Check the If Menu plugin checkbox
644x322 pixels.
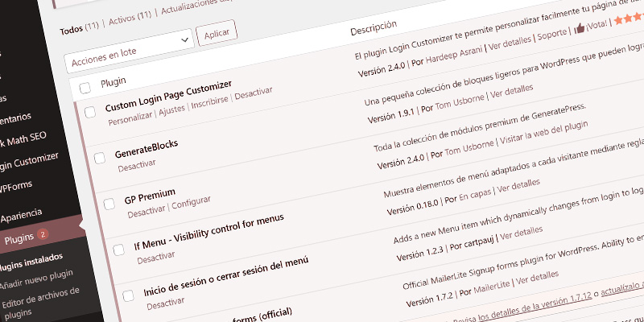(118, 250)
